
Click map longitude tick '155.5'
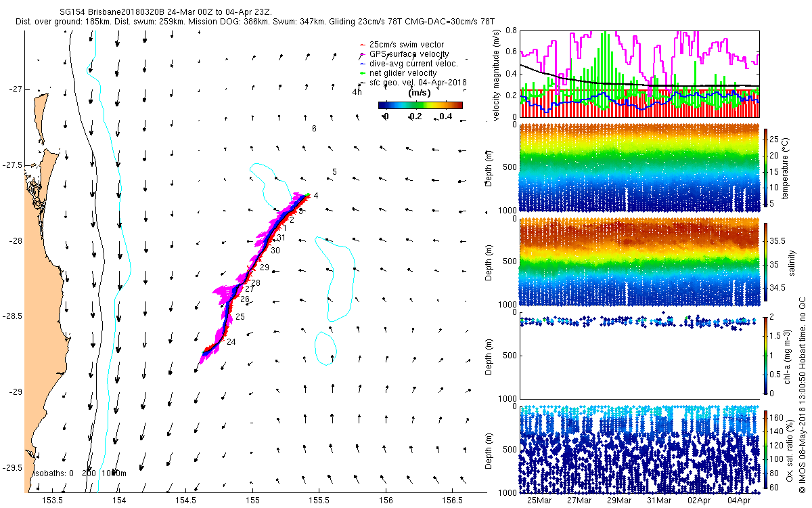319,500
